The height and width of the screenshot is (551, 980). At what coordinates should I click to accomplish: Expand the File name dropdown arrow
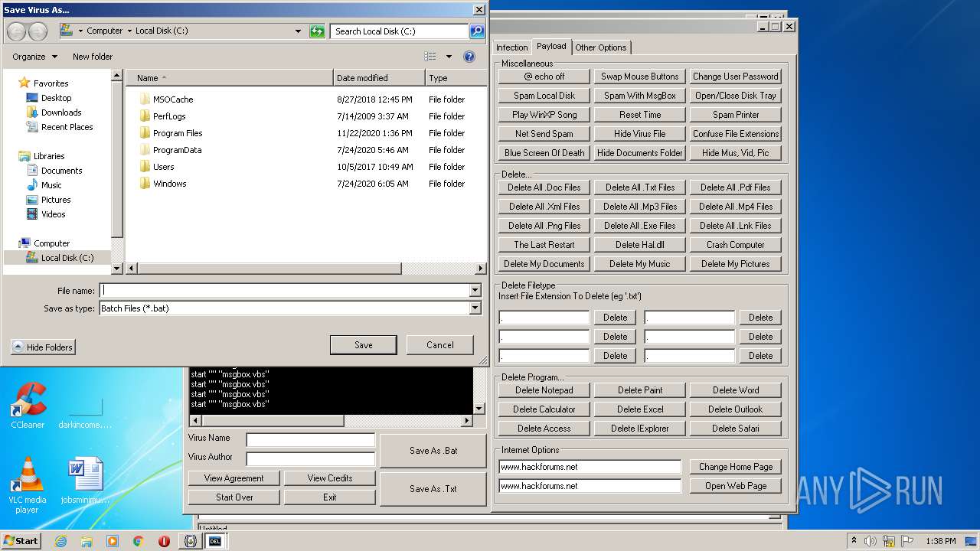point(475,291)
